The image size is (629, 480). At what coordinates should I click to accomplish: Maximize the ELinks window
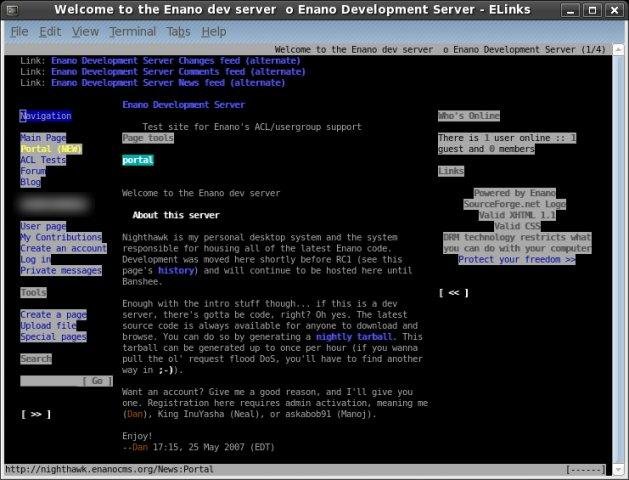592,10
